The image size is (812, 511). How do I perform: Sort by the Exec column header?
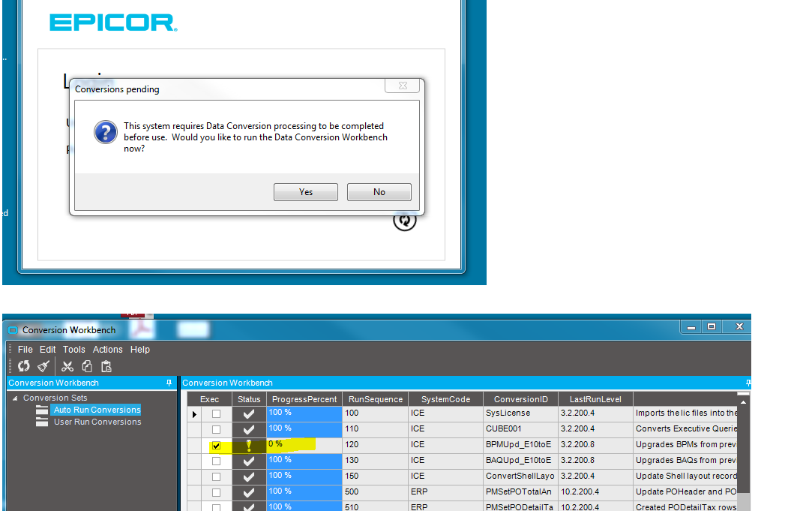click(209, 399)
